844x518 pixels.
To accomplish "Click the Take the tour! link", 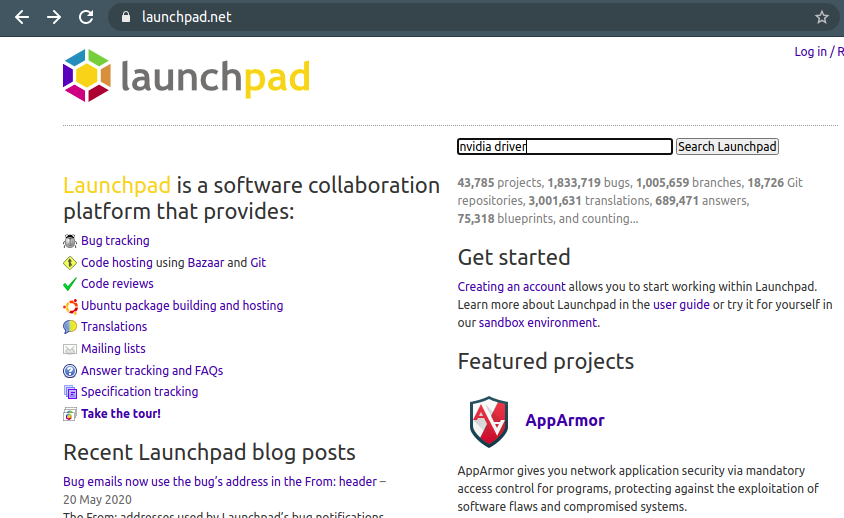I will pyautogui.click(x=121, y=414).
